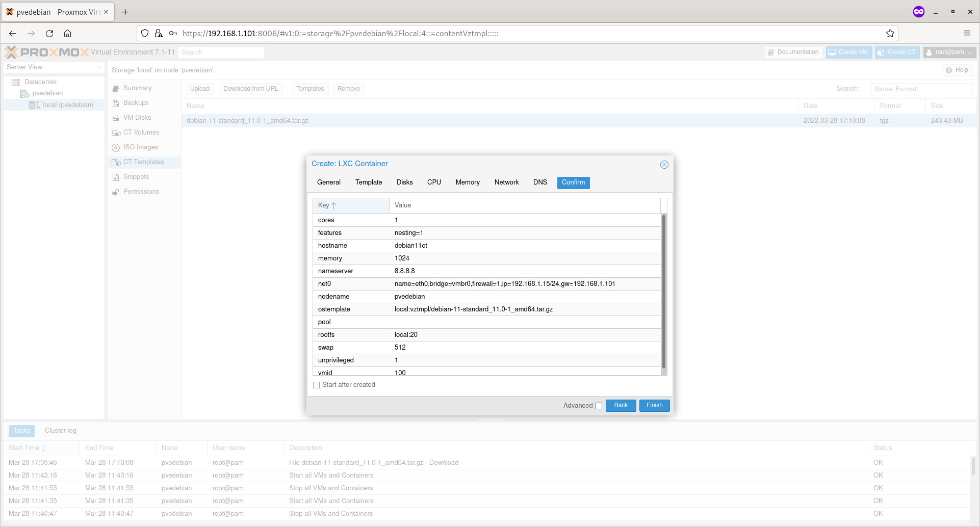Close the Create LXC Container dialog
Screen dimensions: 980x527
(664, 165)
